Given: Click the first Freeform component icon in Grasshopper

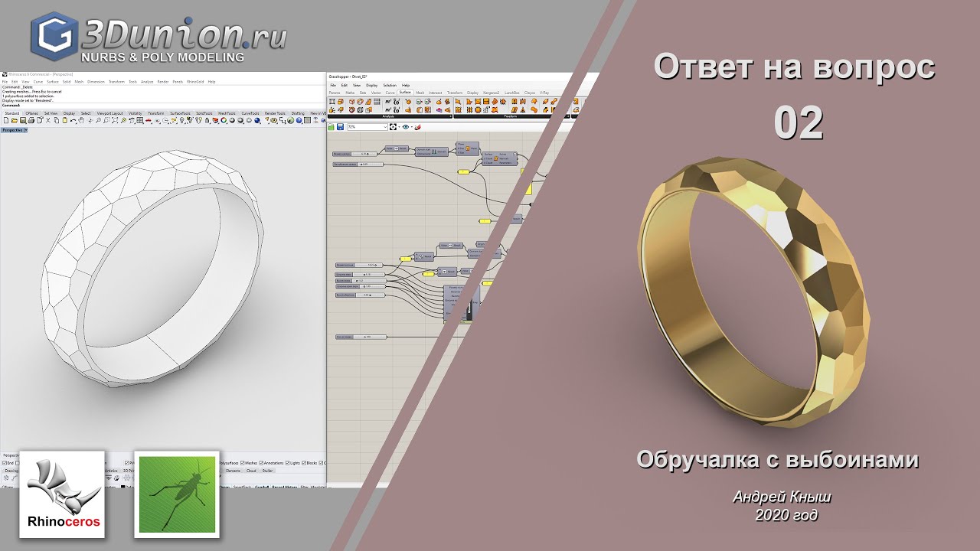Looking at the screenshot, I should [458, 102].
